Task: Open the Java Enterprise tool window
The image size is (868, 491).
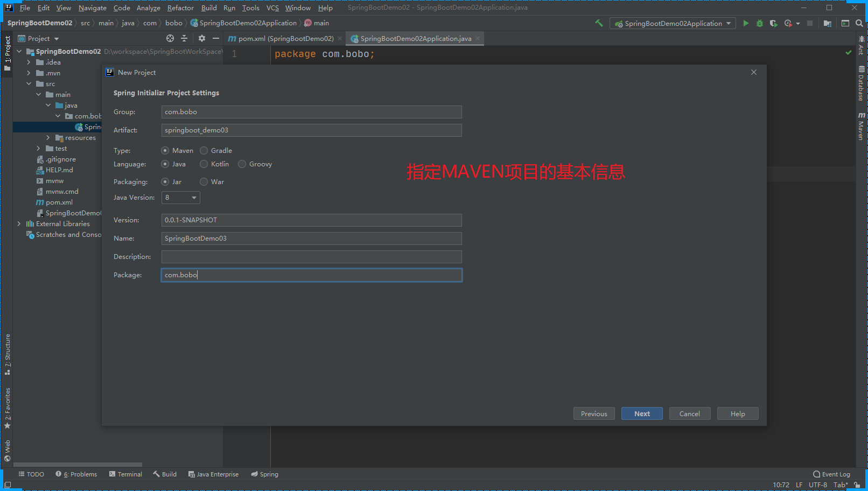Action: pyautogui.click(x=213, y=474)
